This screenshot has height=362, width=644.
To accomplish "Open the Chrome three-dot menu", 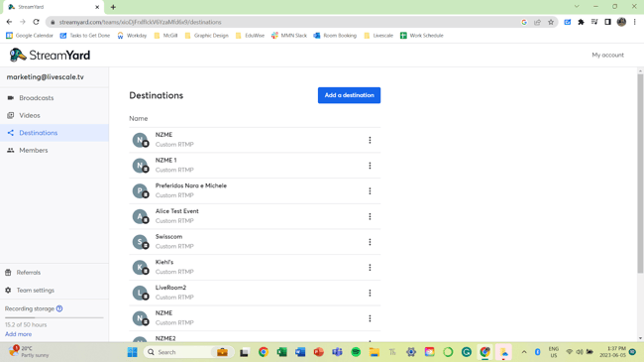I will pos(634,22).
